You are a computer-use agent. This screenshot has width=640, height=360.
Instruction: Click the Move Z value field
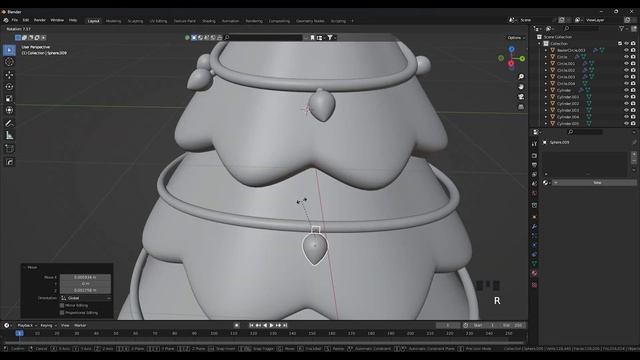tap(85, 290)
